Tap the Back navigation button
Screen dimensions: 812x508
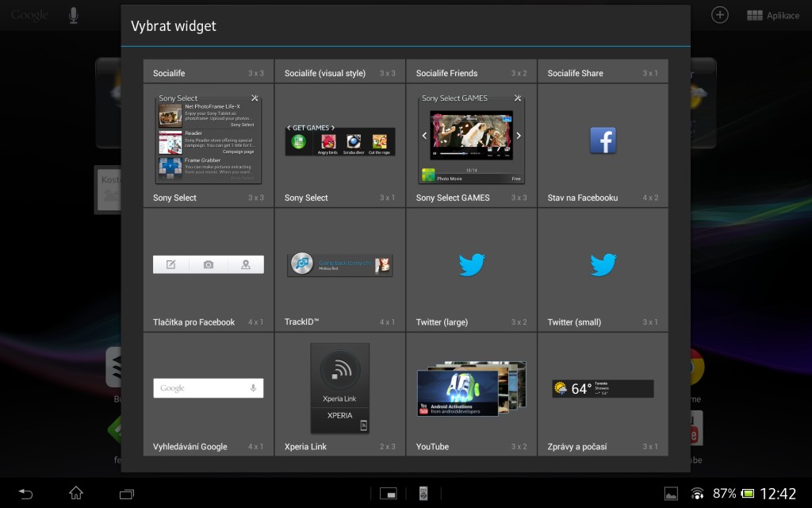pos(25,494)
